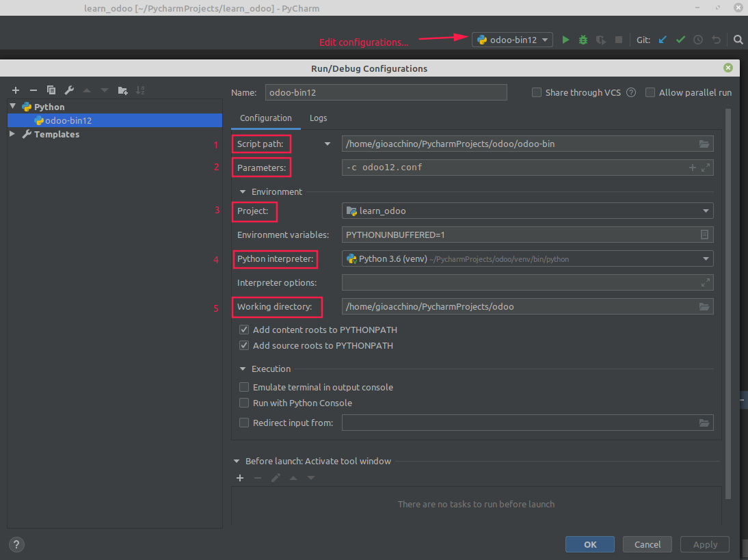Open the Python interpreter dropdown
Image resolution: width=748 pixels, height=560 pixels.
coord(705,258)
